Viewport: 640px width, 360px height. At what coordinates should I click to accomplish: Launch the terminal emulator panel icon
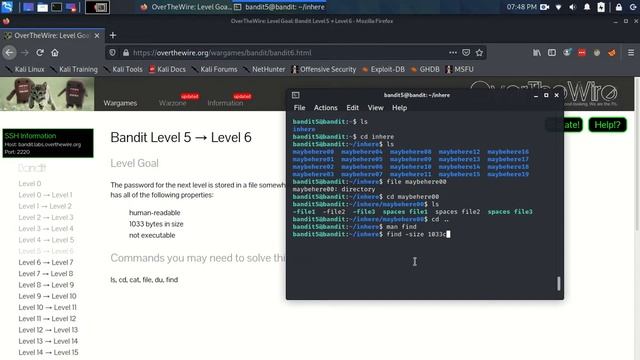(x=56, y=7)
